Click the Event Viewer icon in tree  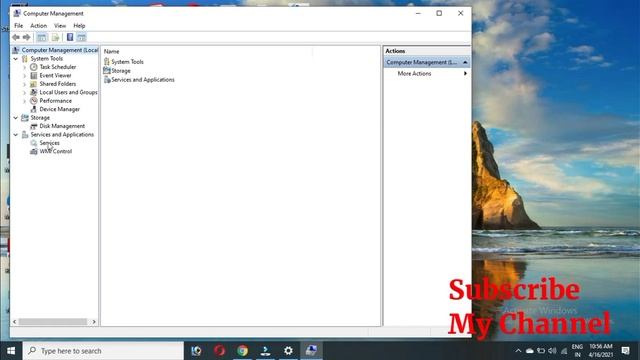(x=34, y=76)
